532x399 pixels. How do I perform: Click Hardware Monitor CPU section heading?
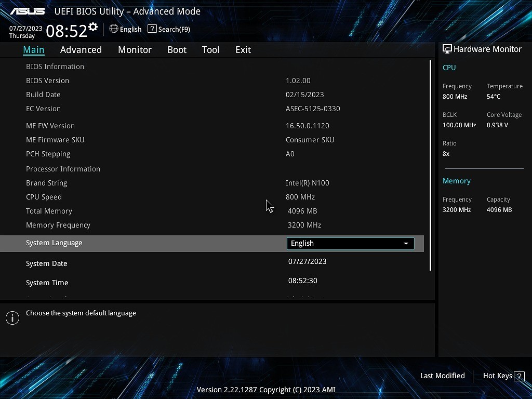tap(449, 68)
